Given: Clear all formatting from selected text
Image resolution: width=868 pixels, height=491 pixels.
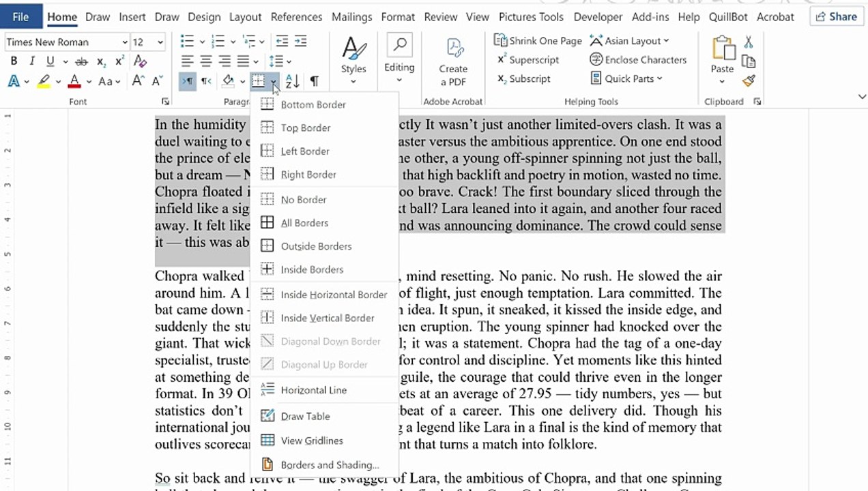Looking at the screenshot, I should click(x=140, y=61).
